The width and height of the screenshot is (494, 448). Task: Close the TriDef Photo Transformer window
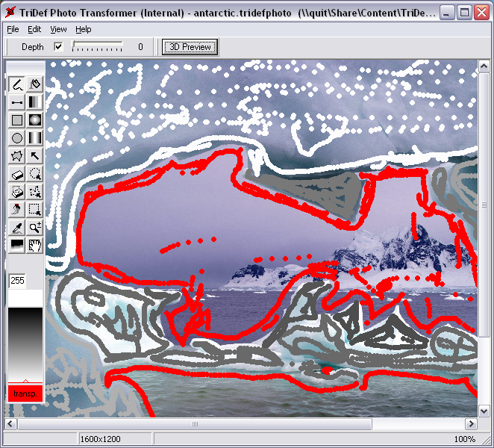(x=482, y=13)
